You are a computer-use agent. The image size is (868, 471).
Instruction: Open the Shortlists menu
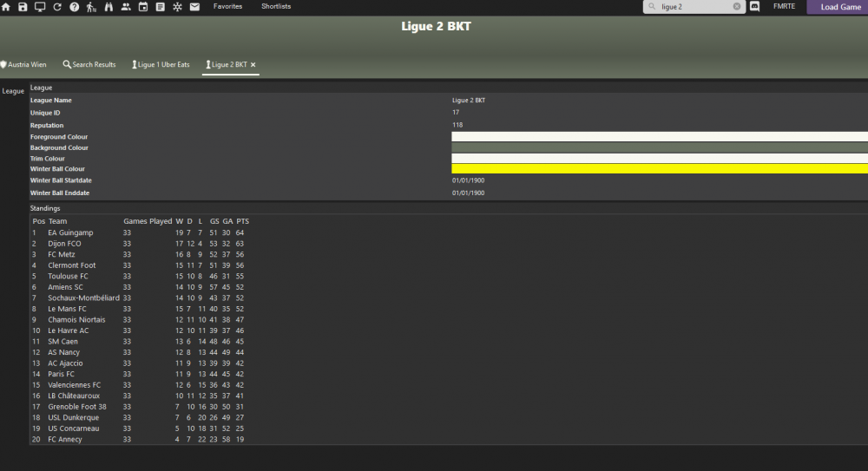pyautogui.click(x=276, y=7)
